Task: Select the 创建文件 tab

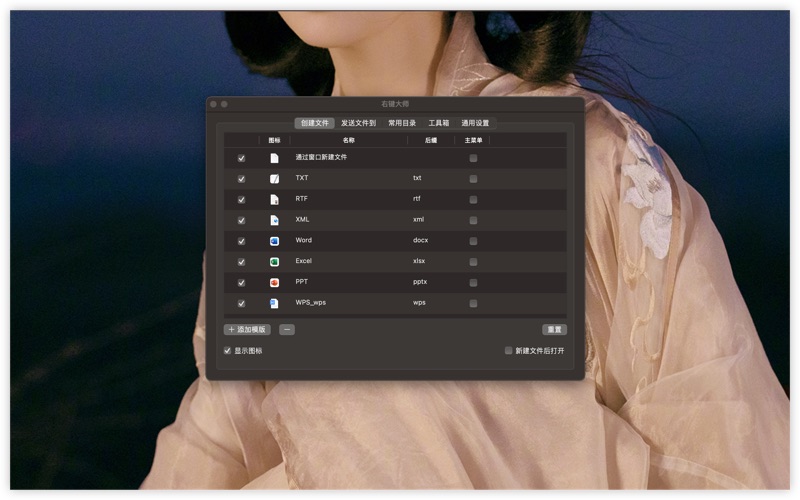Action: (315, 123)
